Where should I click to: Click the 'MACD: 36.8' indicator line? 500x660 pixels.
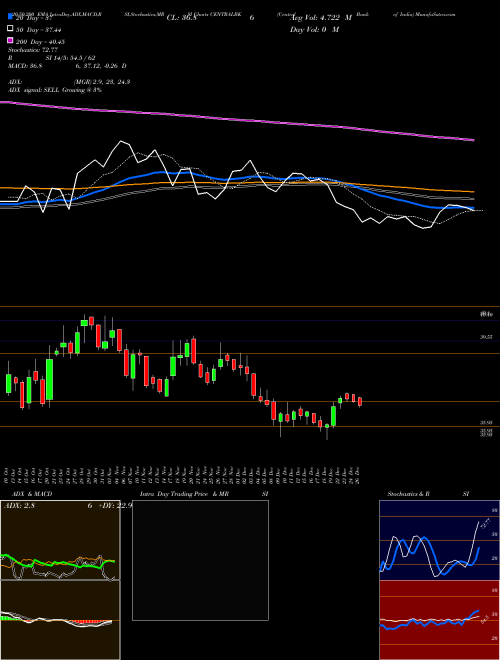(24, 66)
